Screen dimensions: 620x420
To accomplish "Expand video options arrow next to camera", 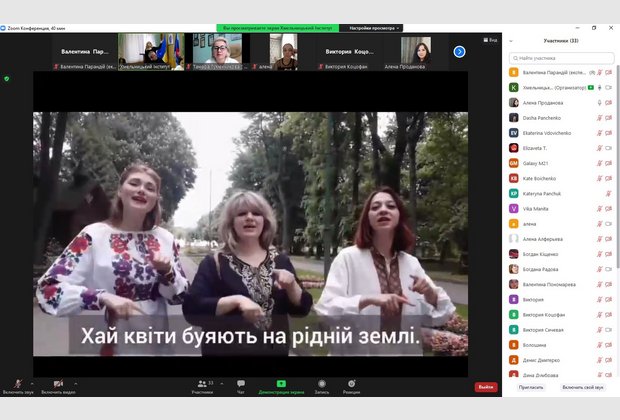I will [x=75, y=382].
